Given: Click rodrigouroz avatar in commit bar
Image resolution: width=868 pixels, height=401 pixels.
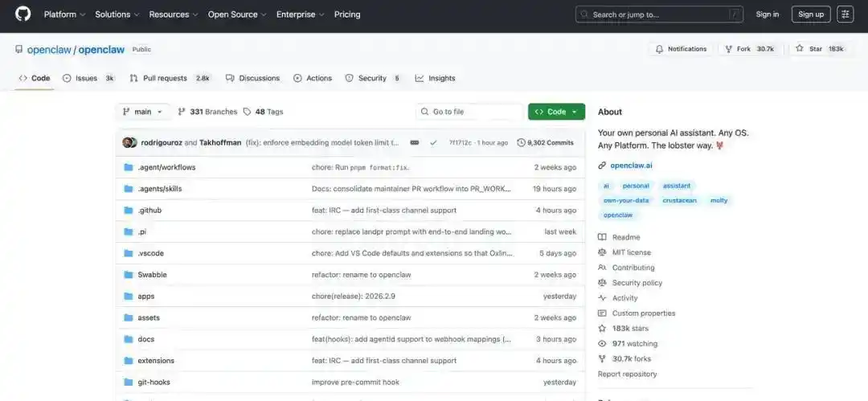Looking at the screenshot, I should (127, 142).
